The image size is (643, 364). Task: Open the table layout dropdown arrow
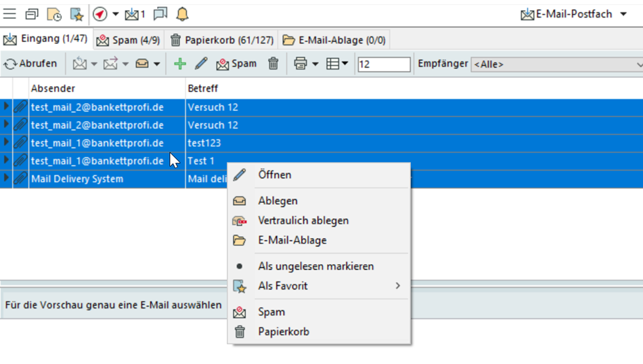[x=345, y=64]
